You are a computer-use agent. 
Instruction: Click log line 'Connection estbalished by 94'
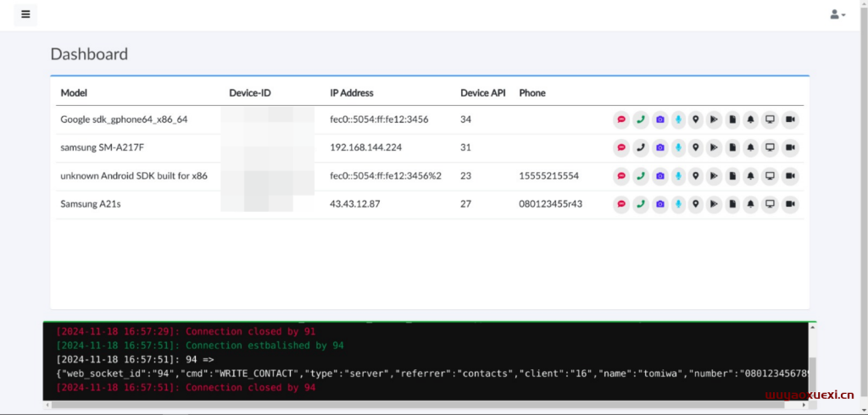pos(200,346)
